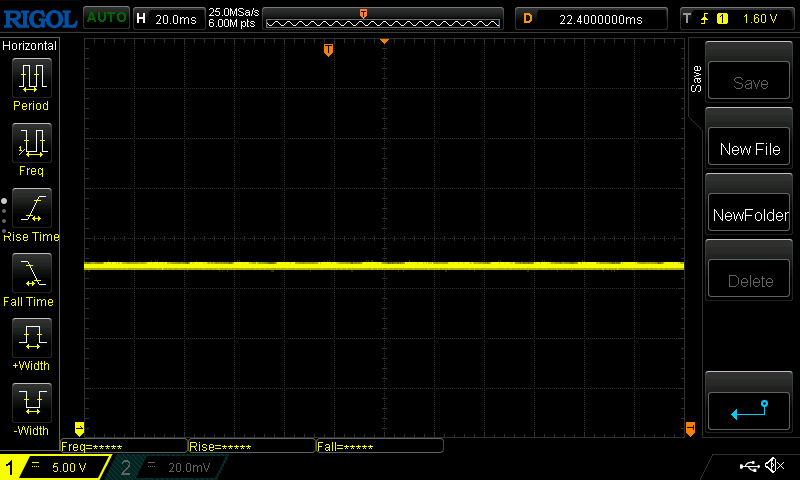Click the 6.00M pts memory depth text
Screen dimensions: 800x480
tap(232, 23)
